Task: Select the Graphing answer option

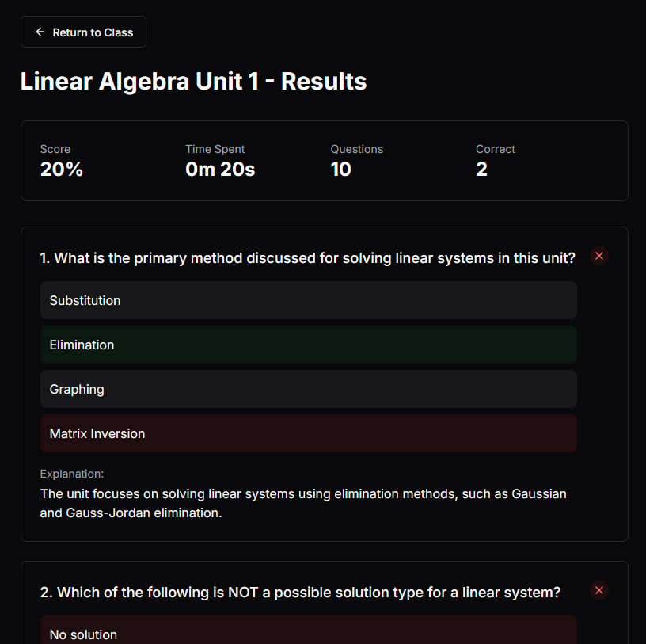Action: point(309,389)
